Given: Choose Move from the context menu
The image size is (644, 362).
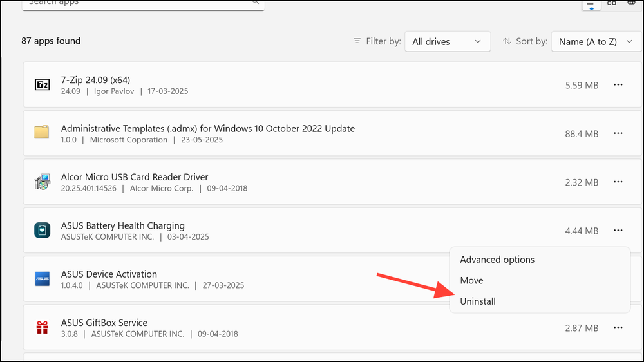Looking at the screenshot, I should pyautogui.click(x=471, y=280).
